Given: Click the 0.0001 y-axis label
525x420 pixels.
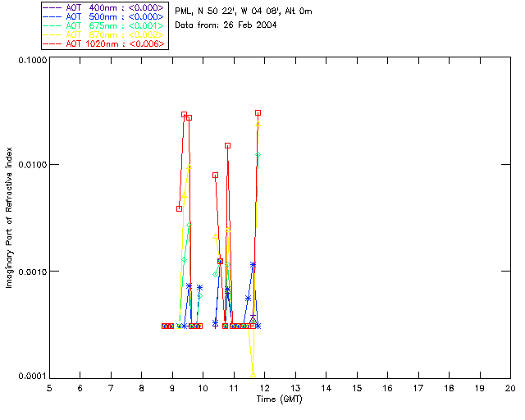Looking at the screenshot, I should coord(33,377).
